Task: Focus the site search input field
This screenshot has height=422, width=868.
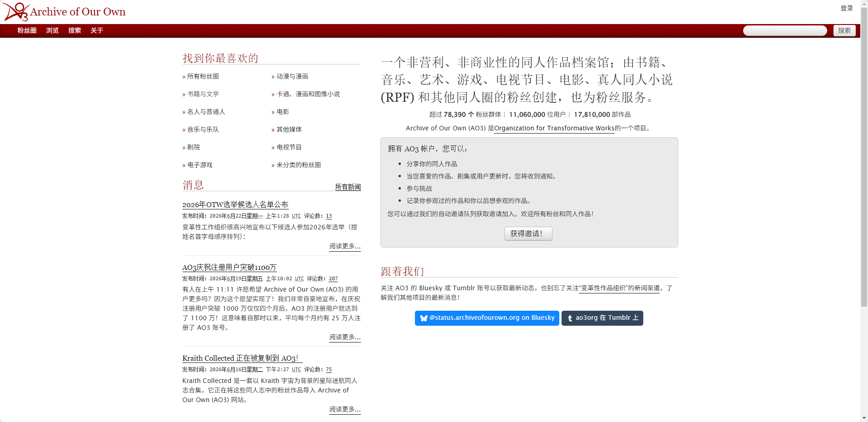Action: (x=785, y=30)
